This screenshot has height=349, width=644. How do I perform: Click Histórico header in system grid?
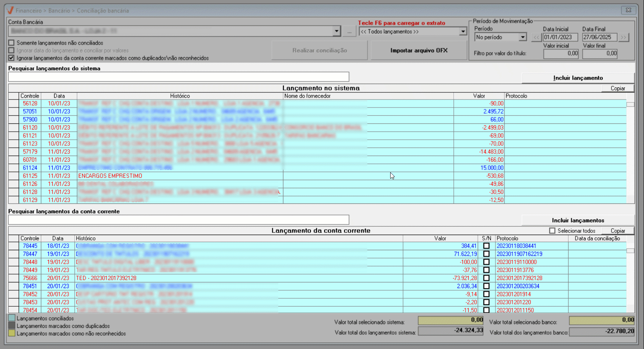click(180, 96)
